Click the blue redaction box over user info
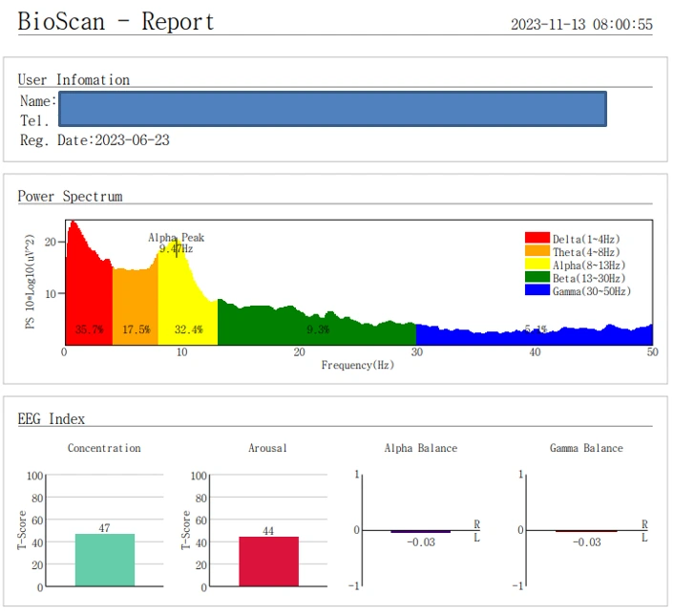Image resolution: width=674 pixels, height=616 pixels. (332, 109)
